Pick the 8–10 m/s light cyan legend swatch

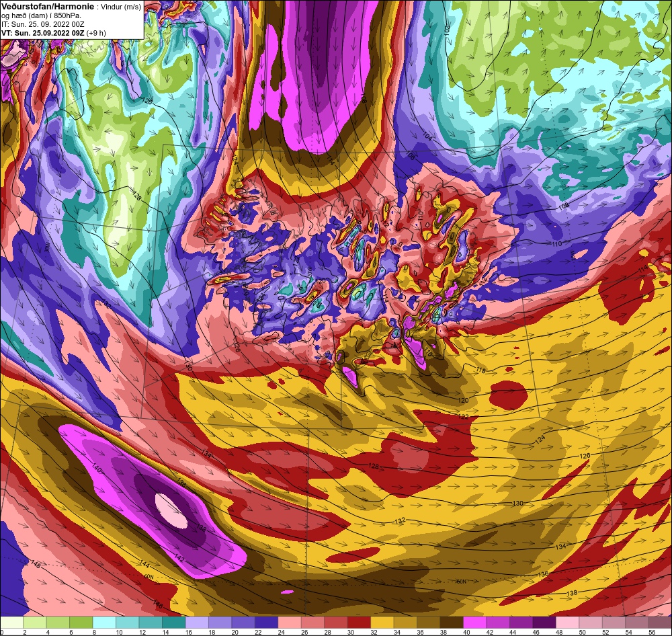[104, 623]
